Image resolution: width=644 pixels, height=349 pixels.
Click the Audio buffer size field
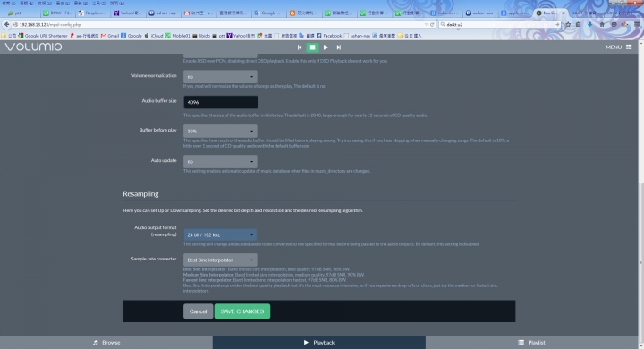(221, 102)
